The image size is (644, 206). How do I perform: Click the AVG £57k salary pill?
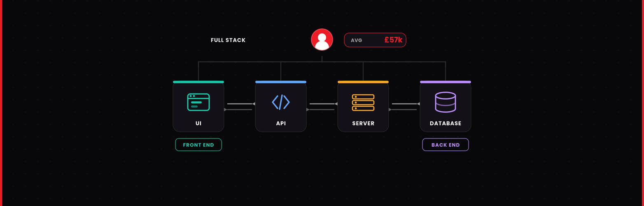point(375,40)
